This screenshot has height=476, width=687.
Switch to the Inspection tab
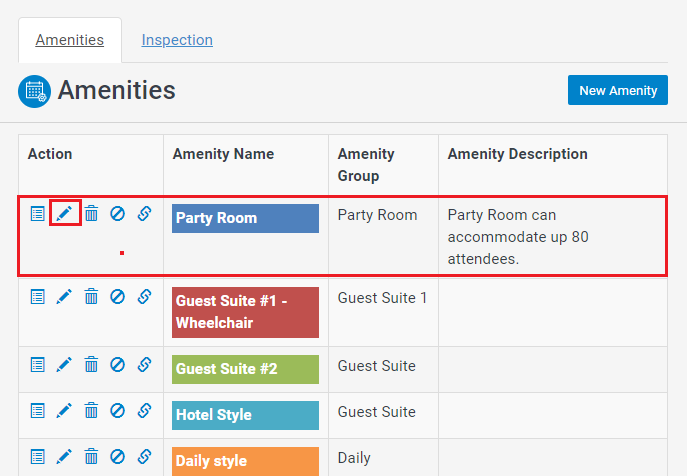177,40
